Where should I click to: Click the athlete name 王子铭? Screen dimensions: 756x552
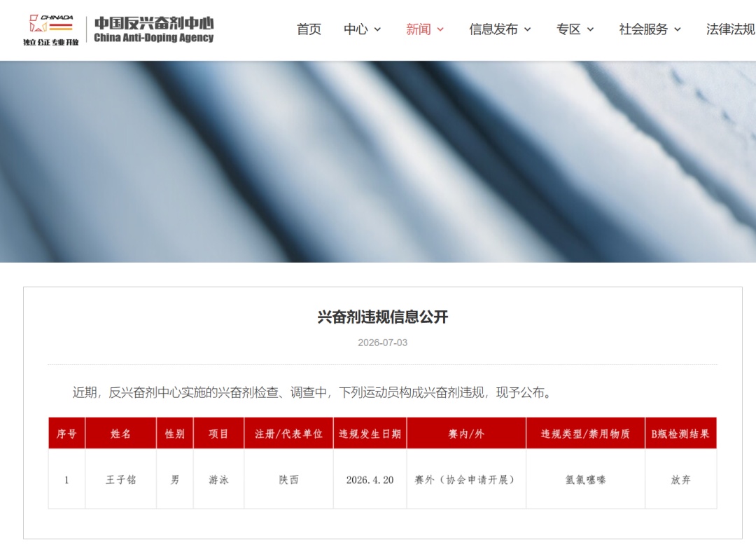tap(120, 480)
